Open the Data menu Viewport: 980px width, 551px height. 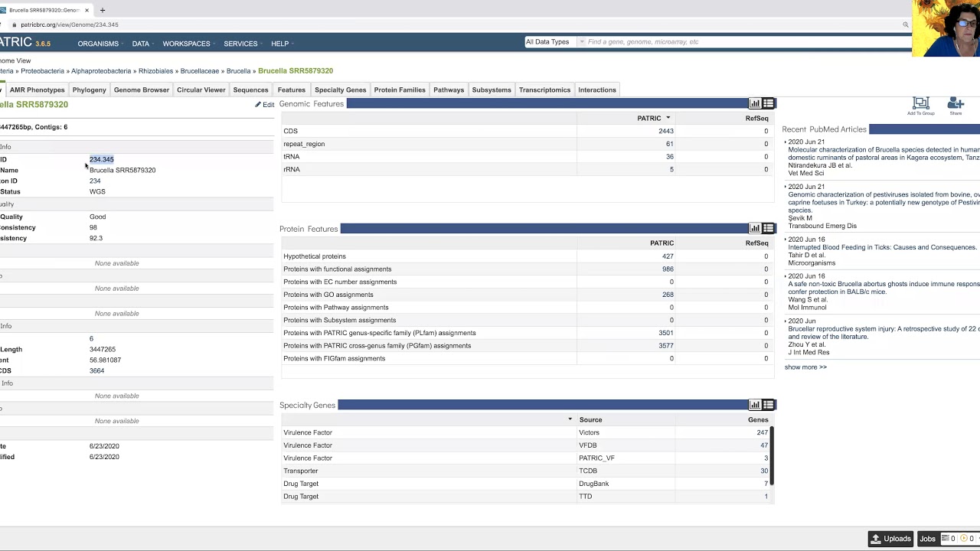pyautogui.click(x=143, y=44)
